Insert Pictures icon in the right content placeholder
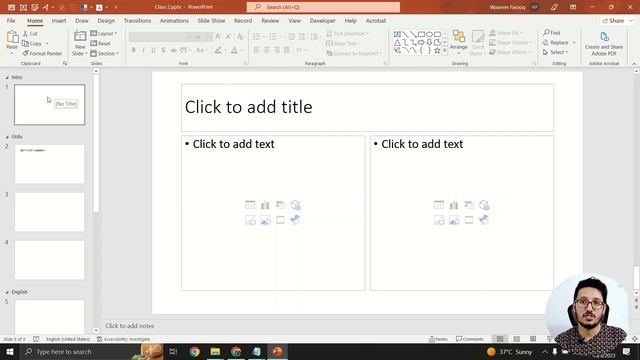Viewport: 640px width, 360px height. coord(454,220)
